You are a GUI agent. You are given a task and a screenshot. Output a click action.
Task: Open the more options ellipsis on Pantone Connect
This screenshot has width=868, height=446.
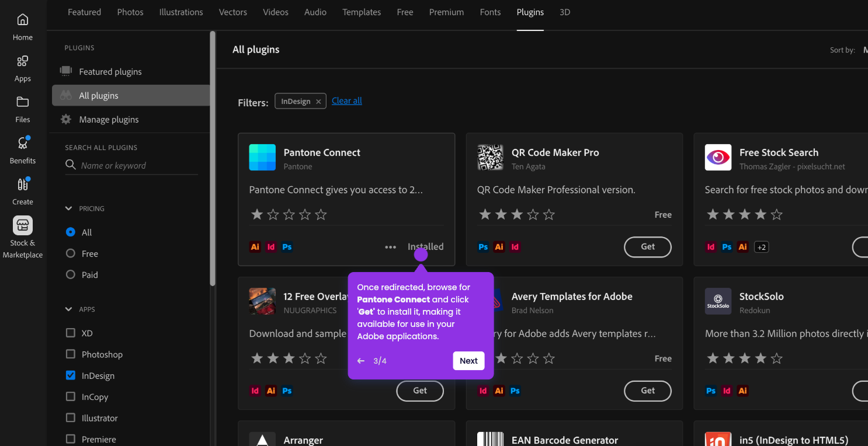pos(391,247)
